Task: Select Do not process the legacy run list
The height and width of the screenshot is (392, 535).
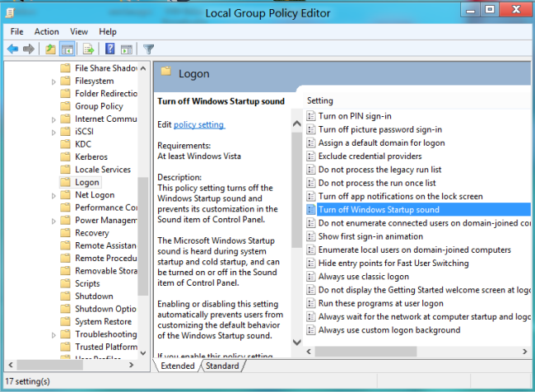Action: point(379,170)
